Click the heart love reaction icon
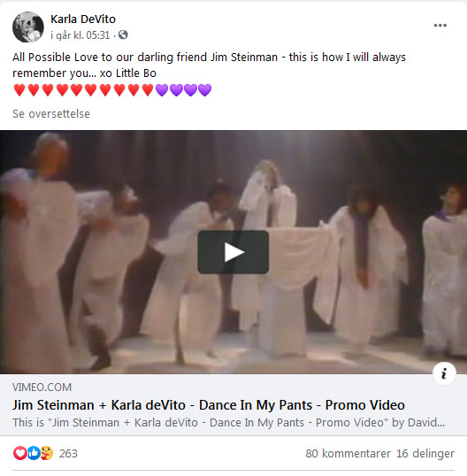This screenshot has width=467, height=476. (x=19, y=453)
